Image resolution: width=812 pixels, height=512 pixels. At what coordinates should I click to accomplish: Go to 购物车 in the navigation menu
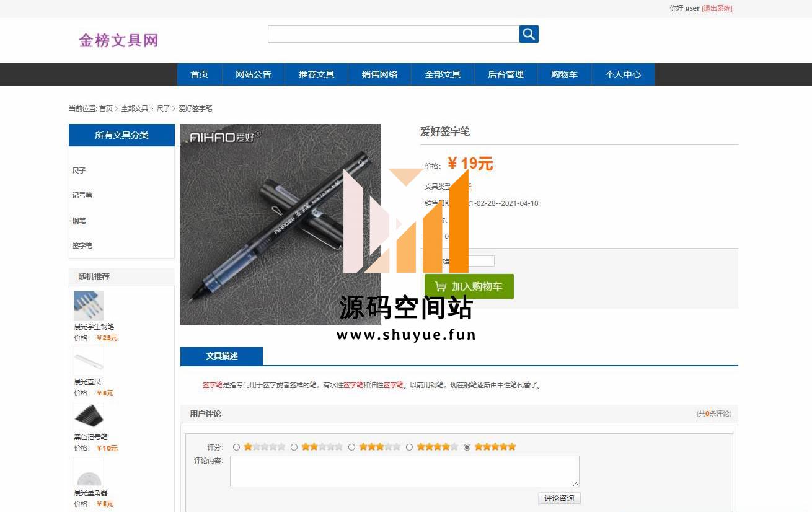click(x=564, y=74)
